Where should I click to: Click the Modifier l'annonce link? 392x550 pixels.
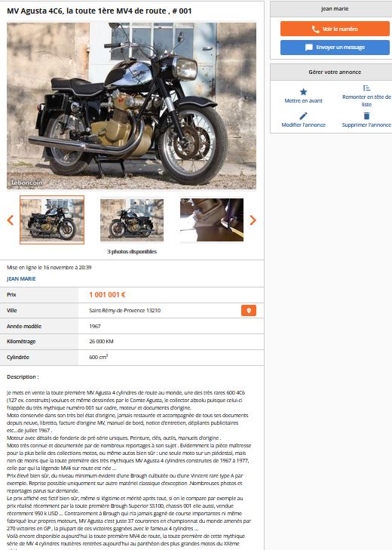(x=303, y=125)
